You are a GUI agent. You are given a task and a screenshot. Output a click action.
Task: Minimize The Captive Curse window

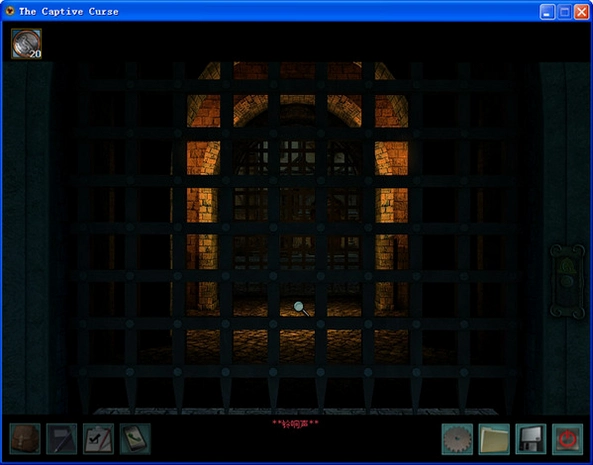(547, 12)
